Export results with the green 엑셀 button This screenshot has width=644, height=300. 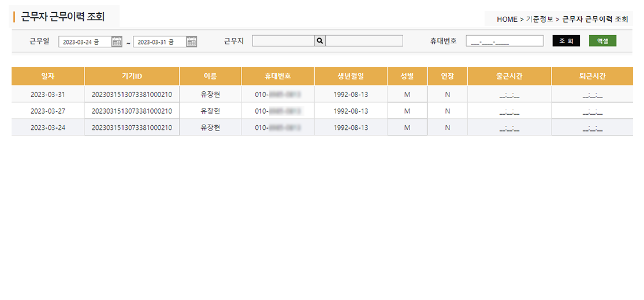click(602, 41)
